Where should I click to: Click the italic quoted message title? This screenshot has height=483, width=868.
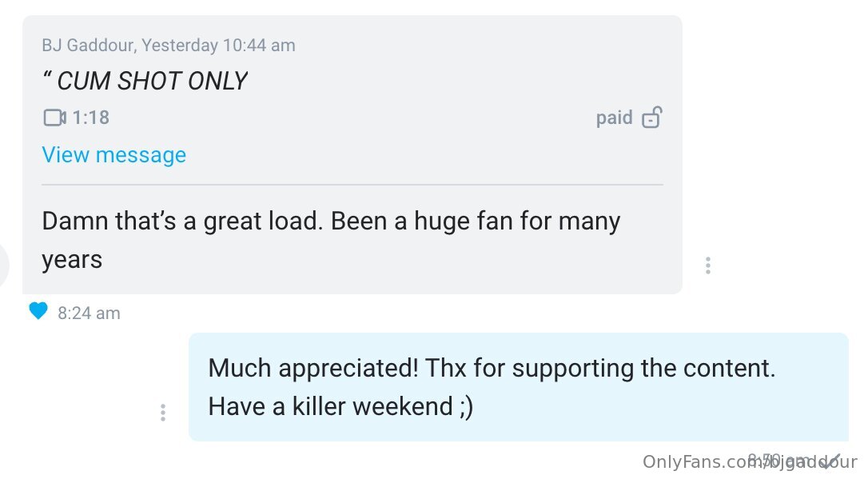[x=145, y=81]
